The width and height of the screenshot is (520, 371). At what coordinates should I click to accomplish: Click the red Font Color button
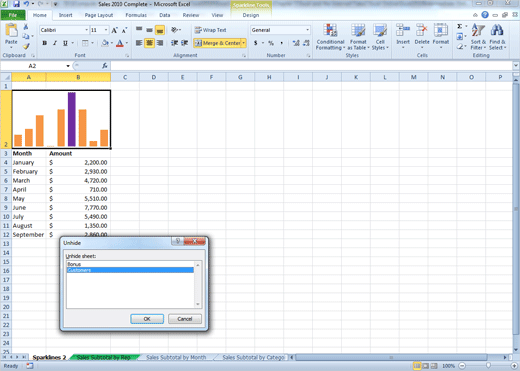point(120,43)
